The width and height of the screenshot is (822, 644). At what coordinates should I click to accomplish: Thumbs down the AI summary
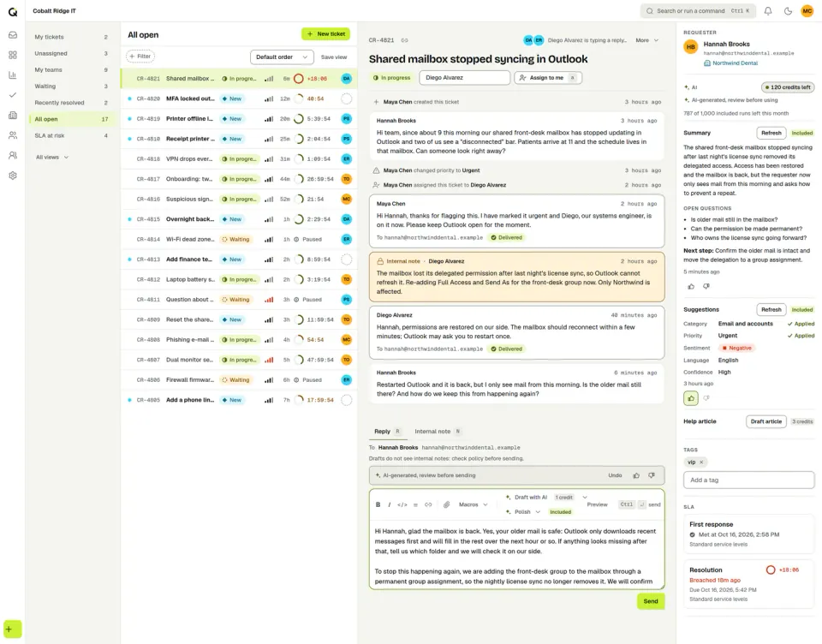click(x=706, y=286)
